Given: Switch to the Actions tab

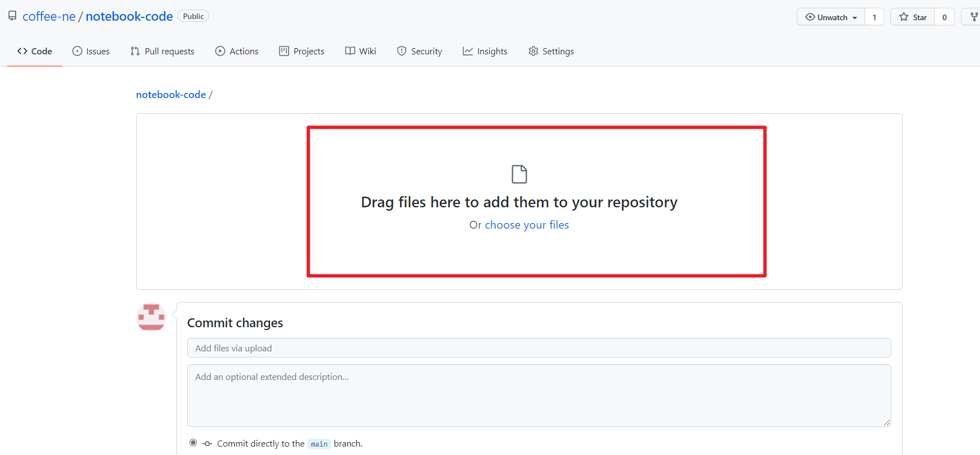Looking at the screenshot, I should 237,51.
